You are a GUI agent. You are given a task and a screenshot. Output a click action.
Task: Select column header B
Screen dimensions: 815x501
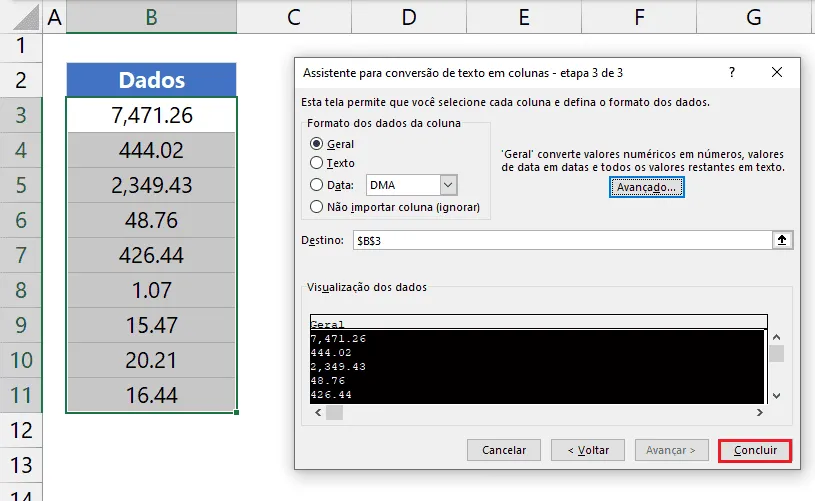pos(151,17)
